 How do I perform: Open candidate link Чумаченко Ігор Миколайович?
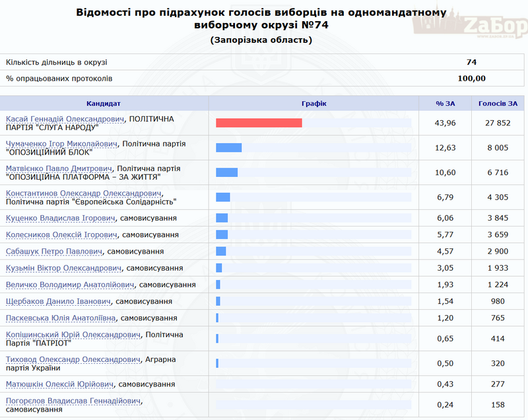61,143
